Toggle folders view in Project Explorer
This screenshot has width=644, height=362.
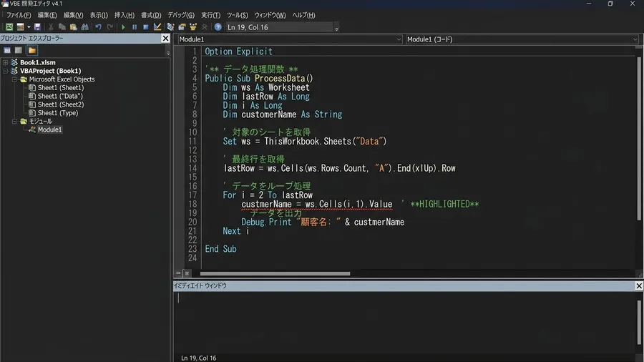(x=32, y=51)
